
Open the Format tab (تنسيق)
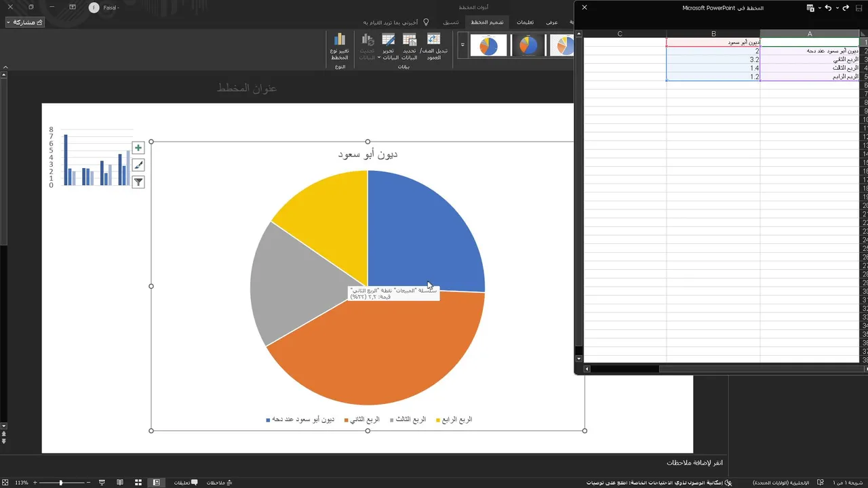(451, 22)
